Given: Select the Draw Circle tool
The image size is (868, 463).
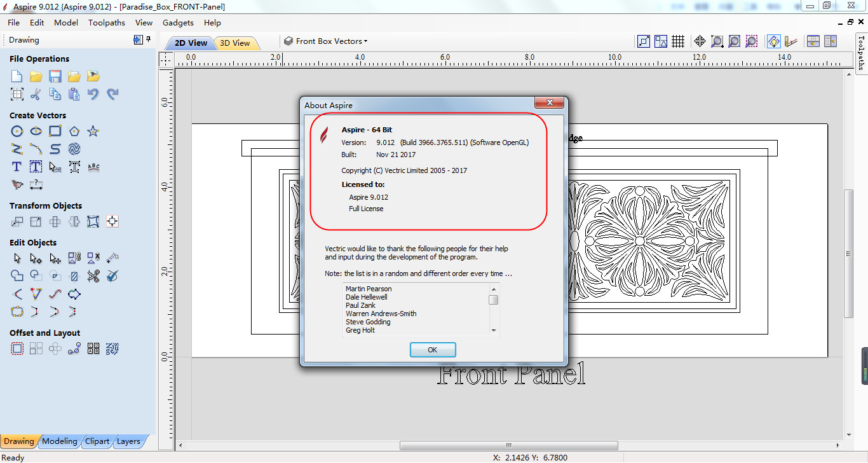Looking at the screenshot, I should pos(17,131).
